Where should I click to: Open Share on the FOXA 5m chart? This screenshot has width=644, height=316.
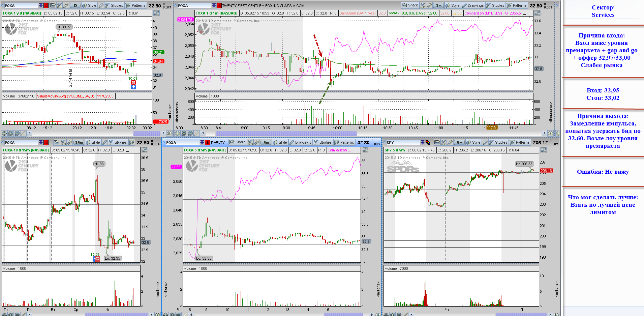point(238,142)
